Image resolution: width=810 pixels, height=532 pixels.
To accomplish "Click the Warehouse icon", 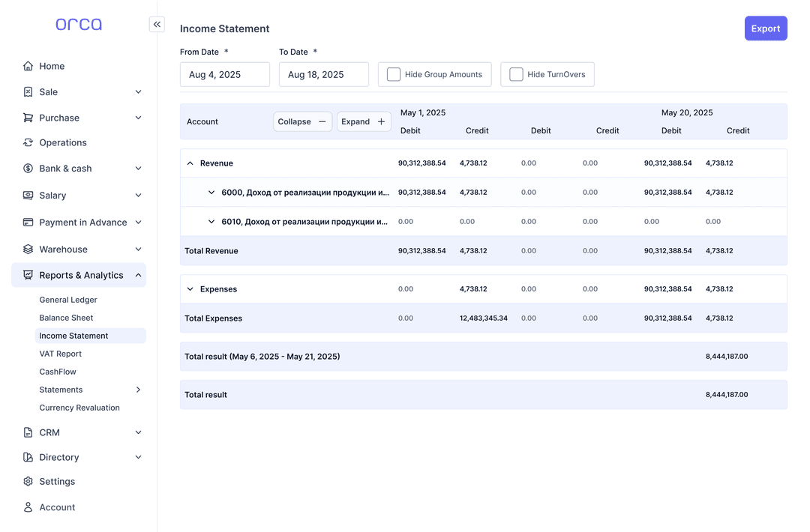I will [x=27, y=248].
